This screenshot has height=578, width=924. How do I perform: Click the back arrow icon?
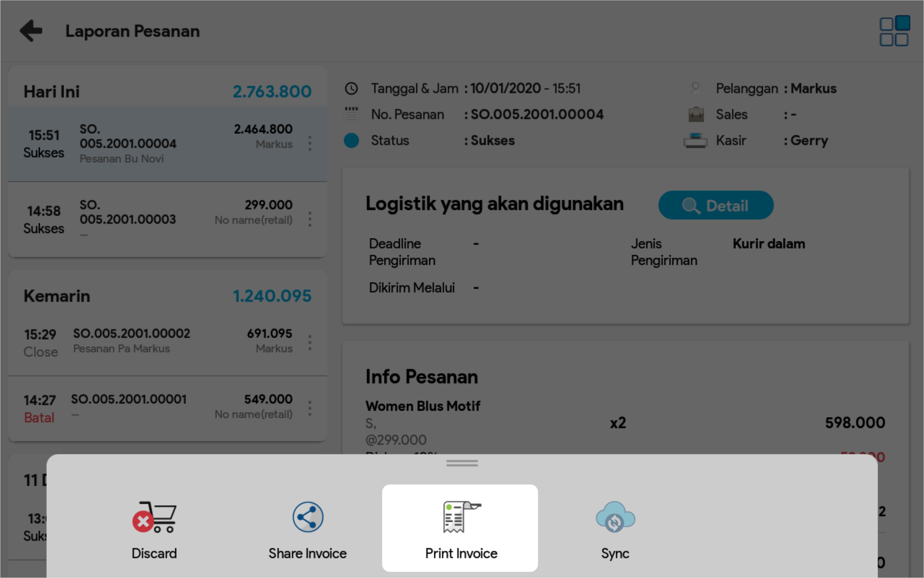tap(31, 30)
